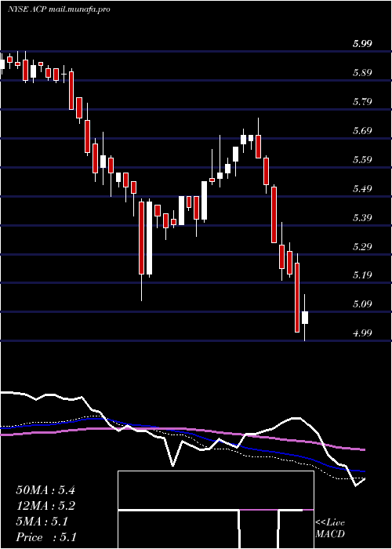Click the 5MA : 5.1 reading
This screenshot has width=392, height=549.
(42, 522)
